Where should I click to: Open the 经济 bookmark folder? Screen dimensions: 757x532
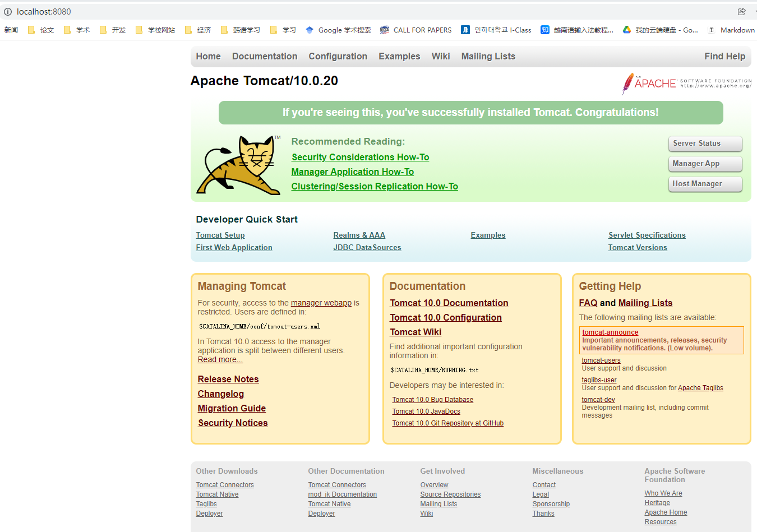point(198,30)
